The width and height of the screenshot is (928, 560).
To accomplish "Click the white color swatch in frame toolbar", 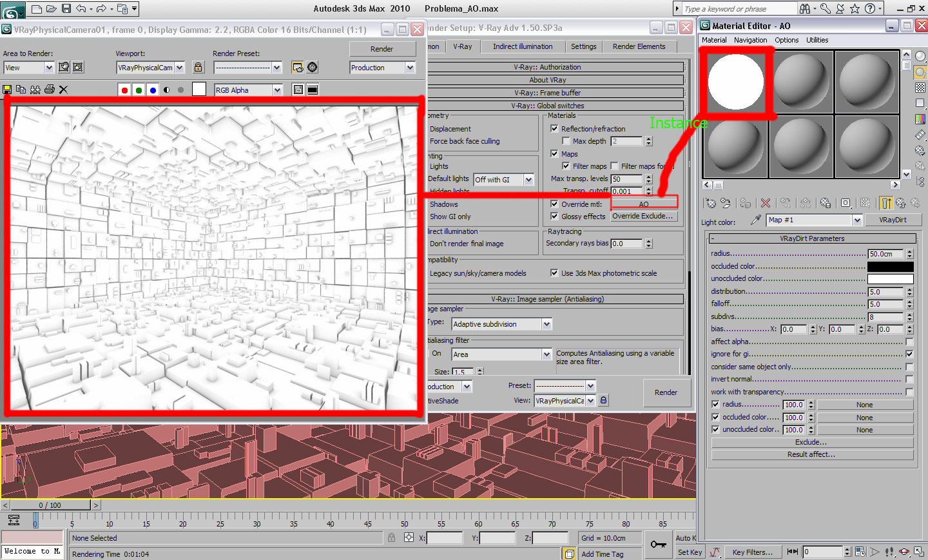I will (x=199, y=90).
